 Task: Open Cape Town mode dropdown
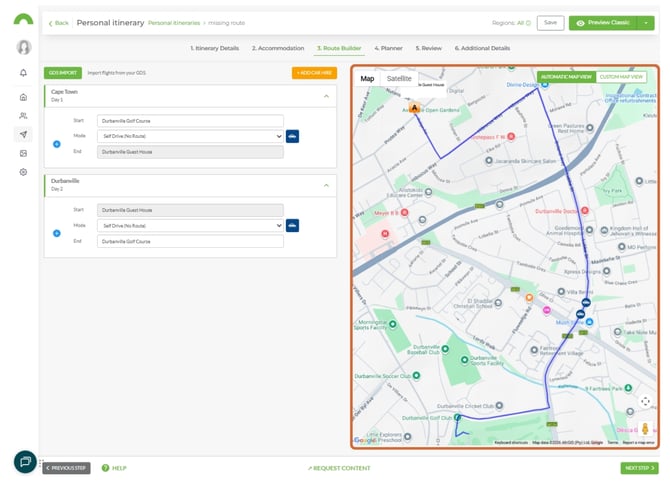point(190,136)
